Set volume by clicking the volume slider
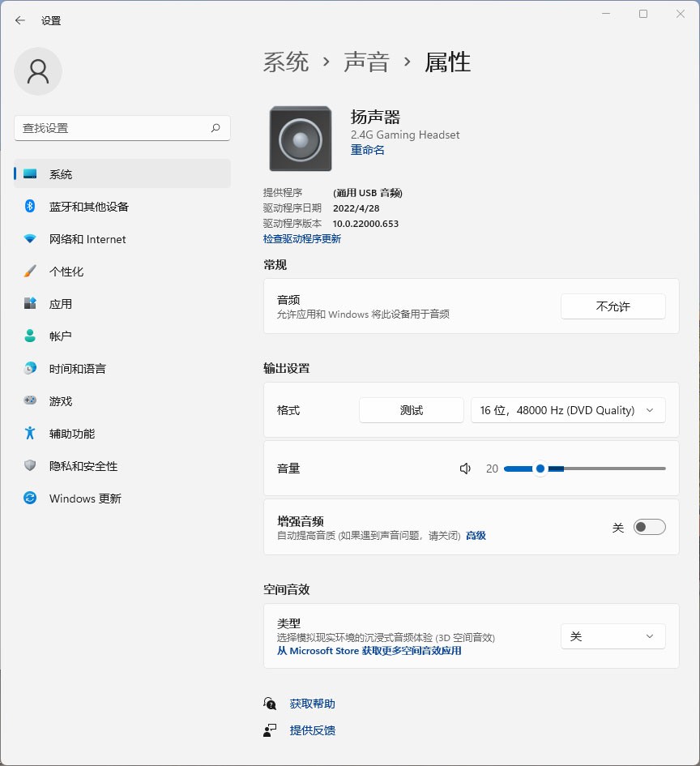The width and height of the screenshot is (700, 766). click(x=583, y=468)
